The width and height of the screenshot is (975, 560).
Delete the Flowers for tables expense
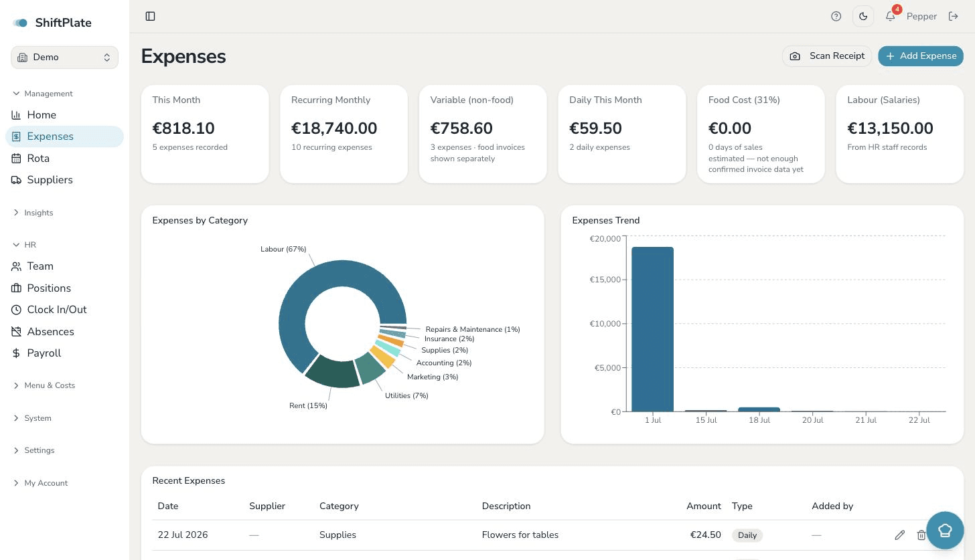pyautogui.click(x=921, y=535)
